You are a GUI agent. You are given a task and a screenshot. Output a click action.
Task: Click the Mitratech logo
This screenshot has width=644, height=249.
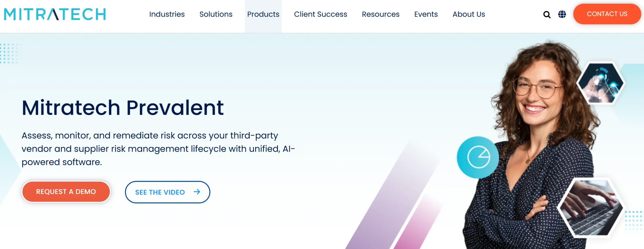[55, 14]
